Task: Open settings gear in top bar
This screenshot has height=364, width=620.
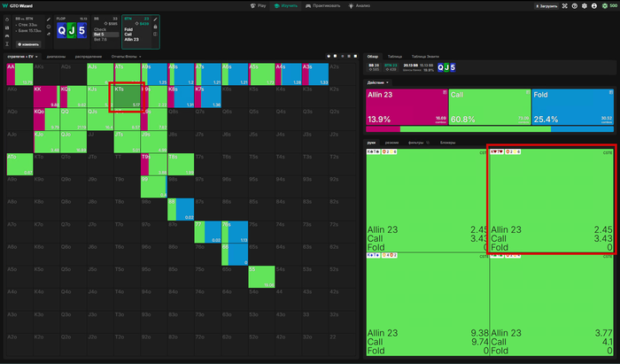Action: (585, 6)
